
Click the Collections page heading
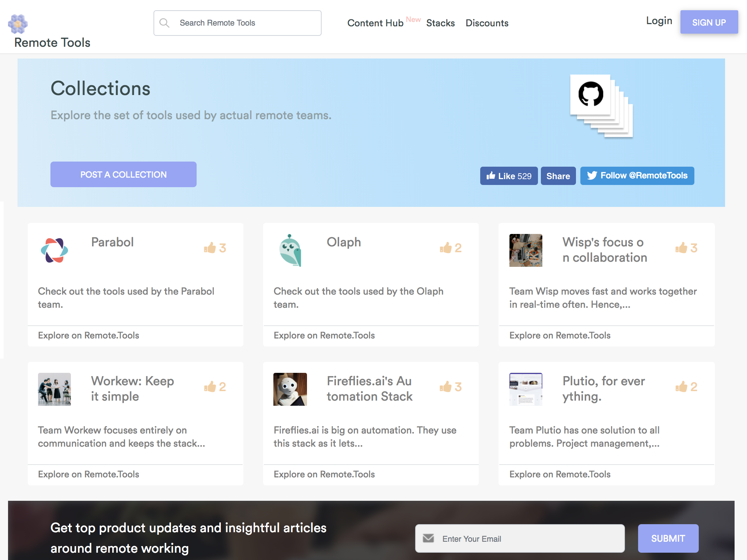pyautogui.click(x=101, y=88)
